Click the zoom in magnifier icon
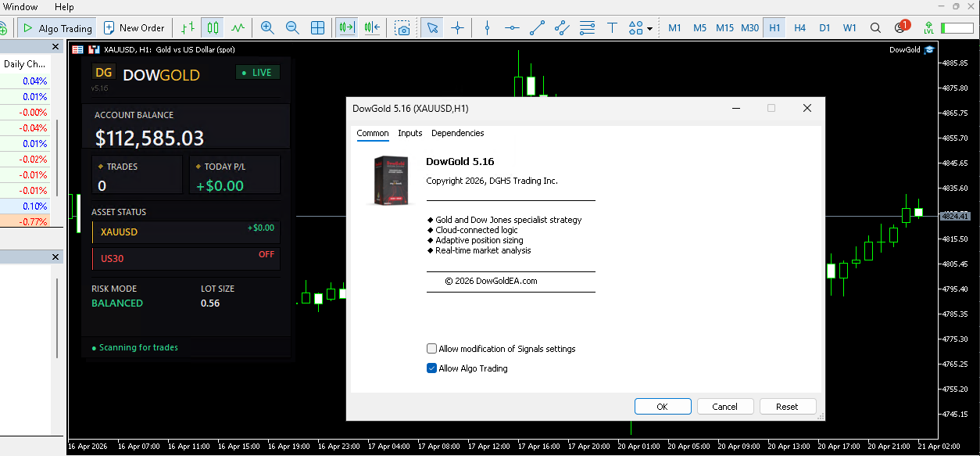 point(267,28)
